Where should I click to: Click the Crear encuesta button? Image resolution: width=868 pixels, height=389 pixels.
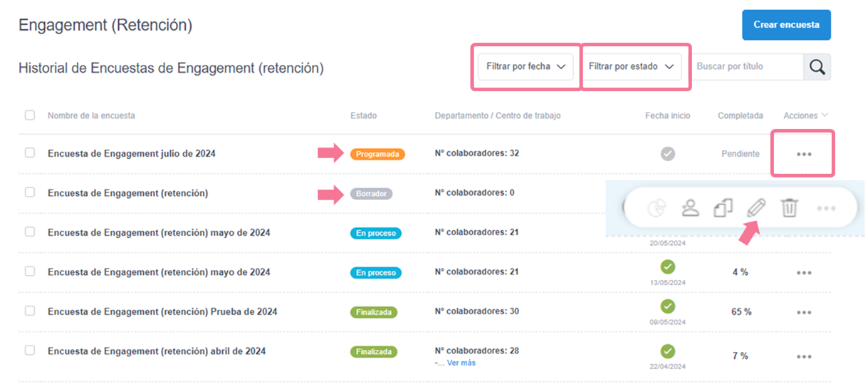[x=786, y=25]
